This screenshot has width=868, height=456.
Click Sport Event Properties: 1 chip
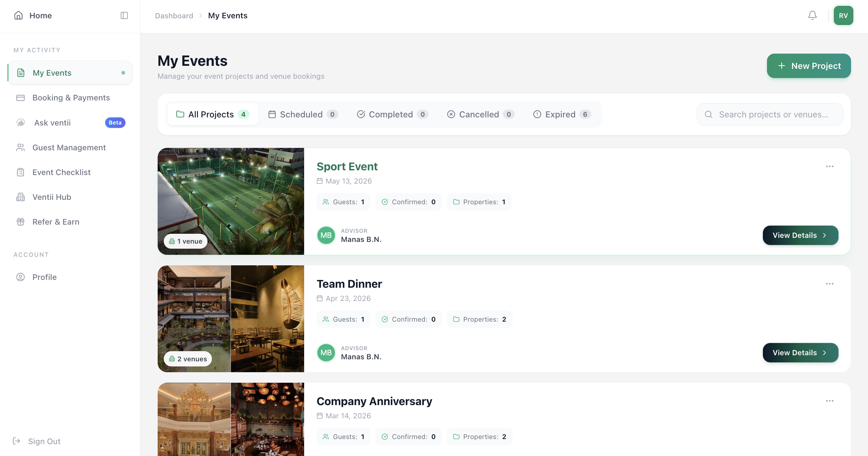pyautogui.click(x=479, y=202)
